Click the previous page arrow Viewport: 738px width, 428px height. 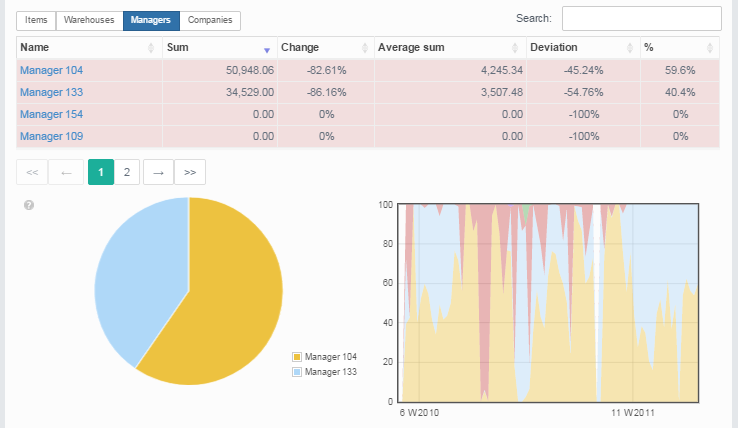tap(66, 172)
